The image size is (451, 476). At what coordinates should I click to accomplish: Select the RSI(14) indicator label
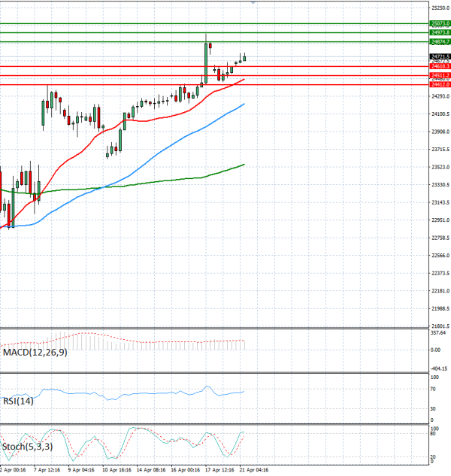pyautogui.click(x=18, y=401)
